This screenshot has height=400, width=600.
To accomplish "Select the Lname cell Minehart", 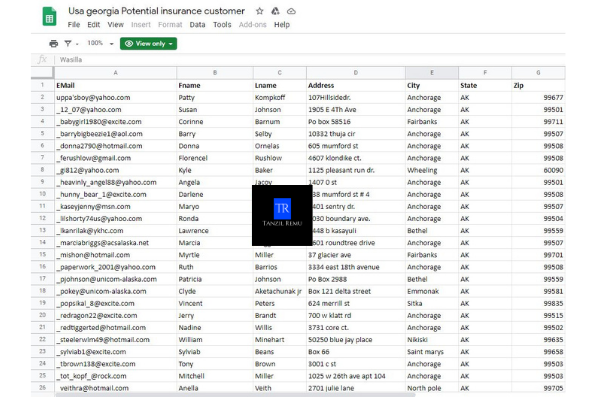I will [x=280, y=340].
